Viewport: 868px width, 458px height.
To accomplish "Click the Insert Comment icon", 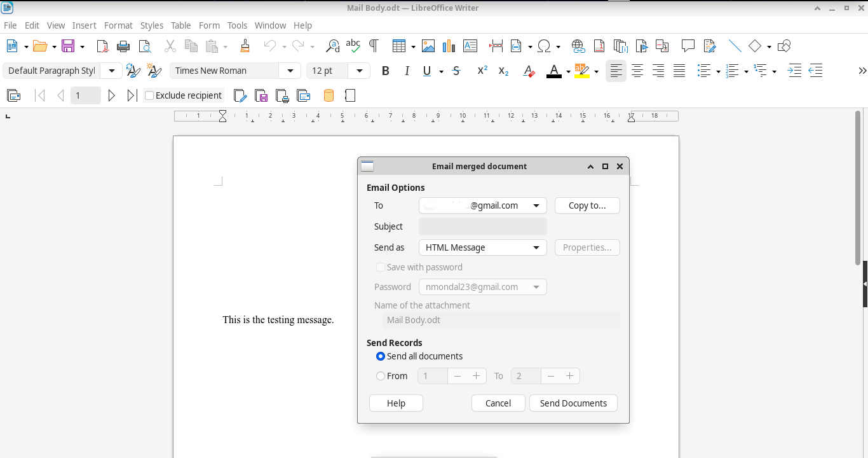I will tap(688, 46).
